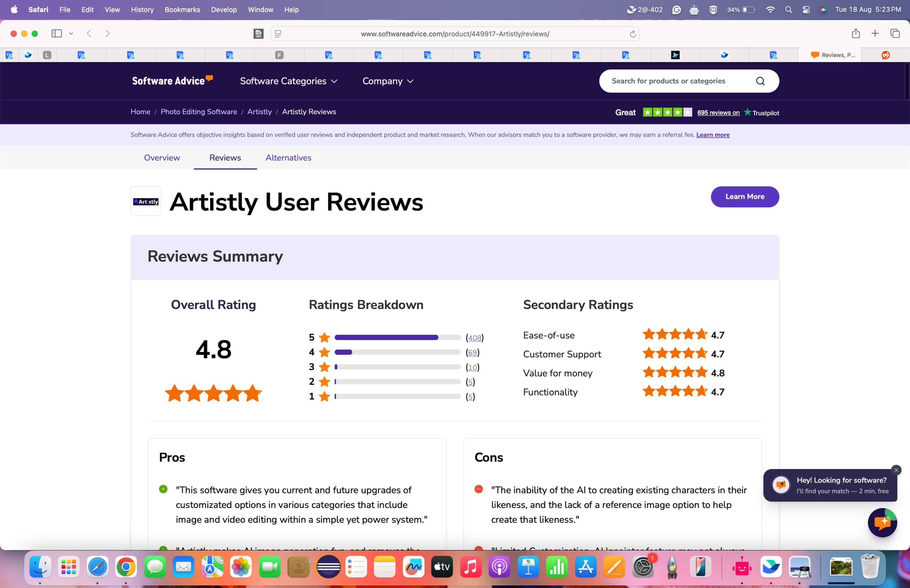Image resolution: width=910 pixels, height=588 pixels.
Task: Open Messages from the Dock
Action: click(x=155, y=567)
